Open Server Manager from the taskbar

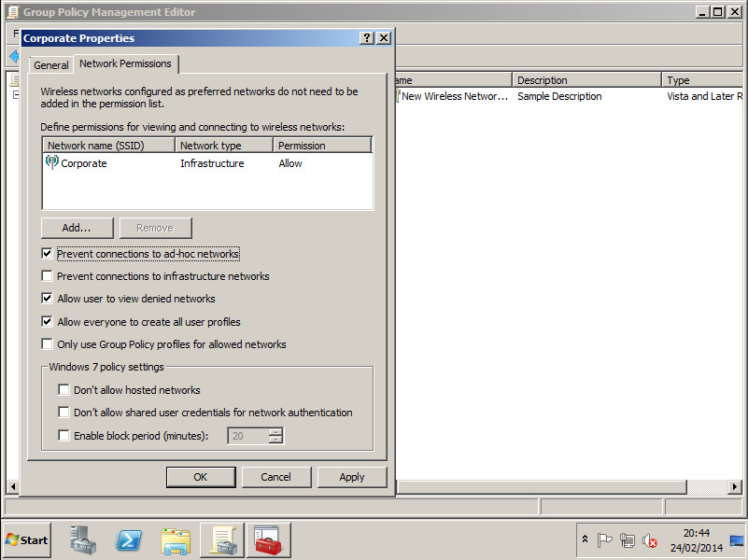coord(83,540)
